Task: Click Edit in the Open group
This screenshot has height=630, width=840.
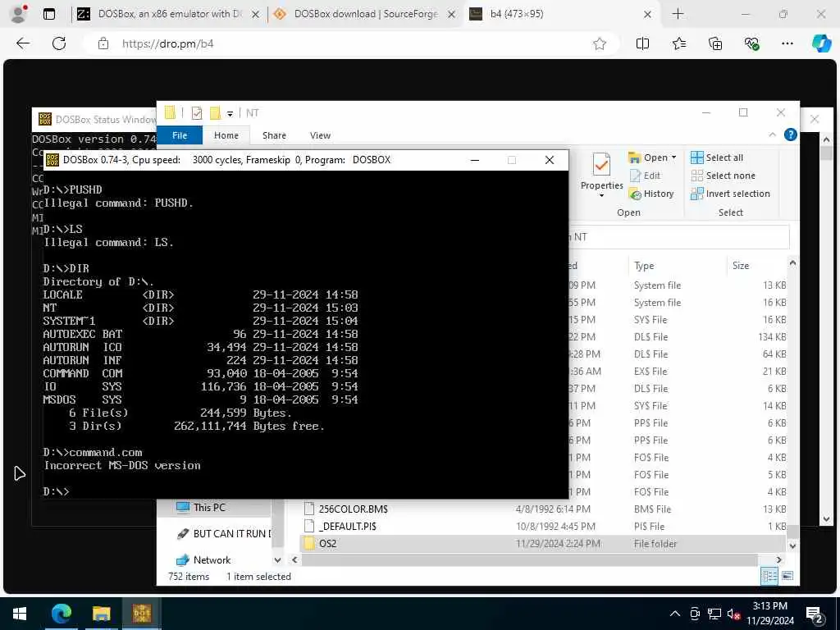Action: pos(646,176)
